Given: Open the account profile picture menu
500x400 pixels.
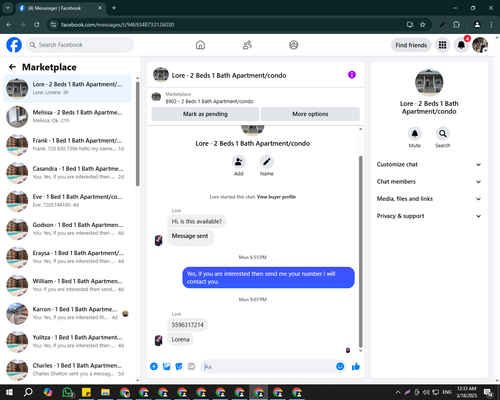Looking at the screenshot, I should pyautogui.click(x=480, y=45).
